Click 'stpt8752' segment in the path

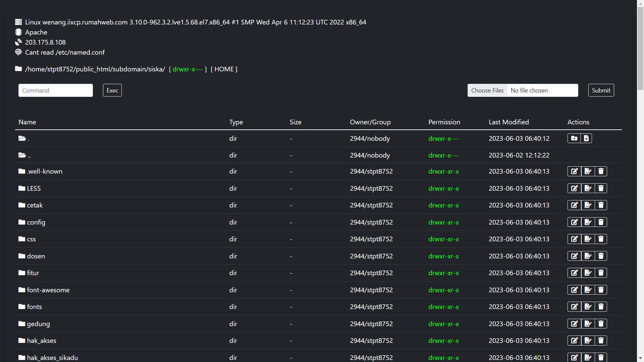tap(60, 69)
